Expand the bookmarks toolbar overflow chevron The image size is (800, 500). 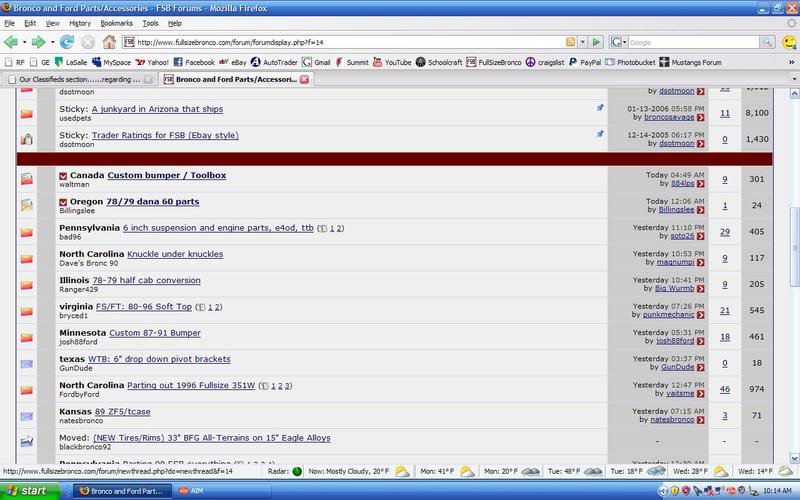tap(792, 62)
